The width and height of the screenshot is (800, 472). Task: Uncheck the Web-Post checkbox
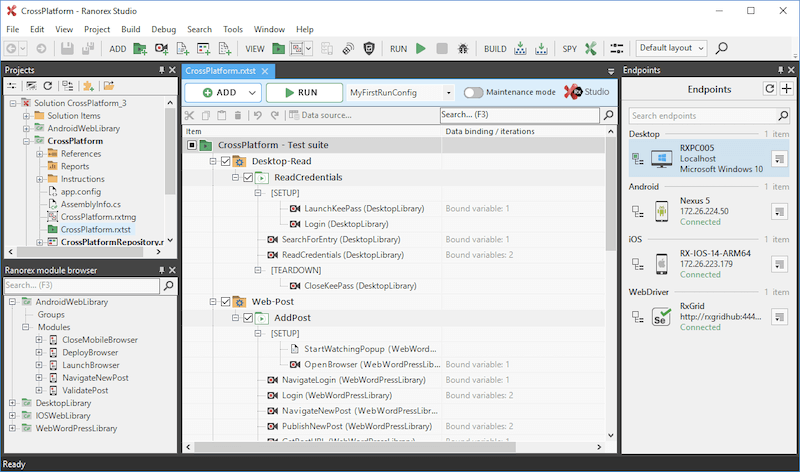[x=226, y=302]
